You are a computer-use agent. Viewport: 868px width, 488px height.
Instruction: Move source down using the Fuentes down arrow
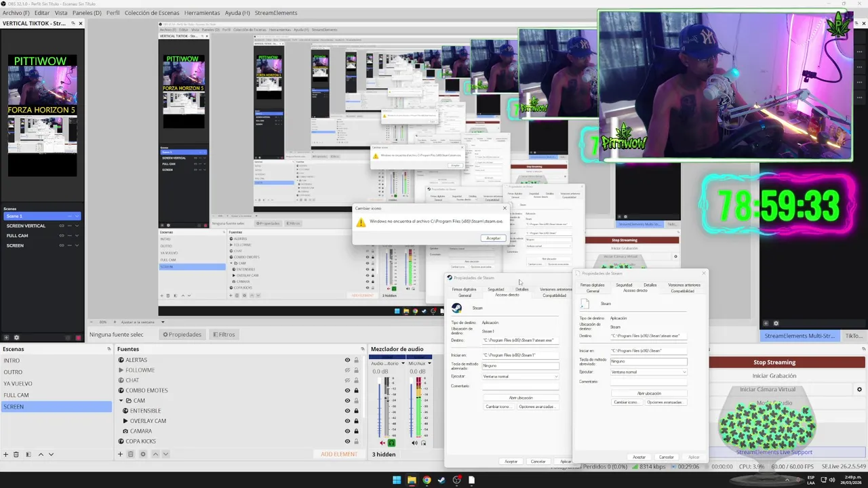165,454
